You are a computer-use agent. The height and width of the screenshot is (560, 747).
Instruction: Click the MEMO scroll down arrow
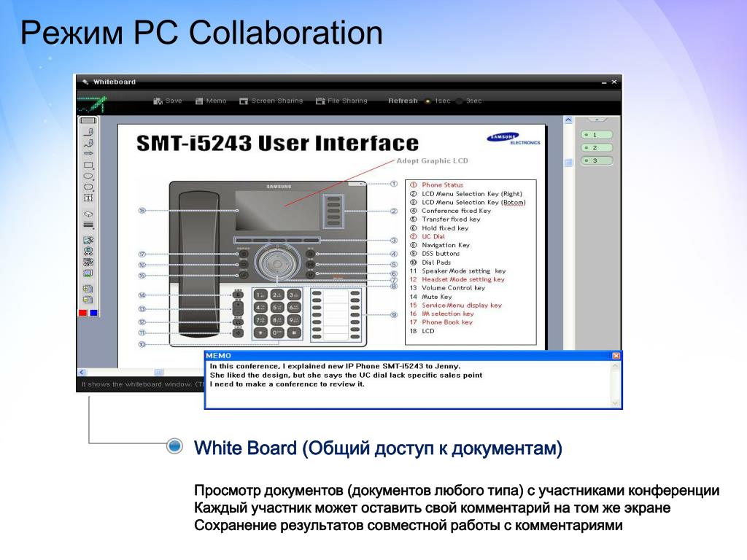(615, 403)
